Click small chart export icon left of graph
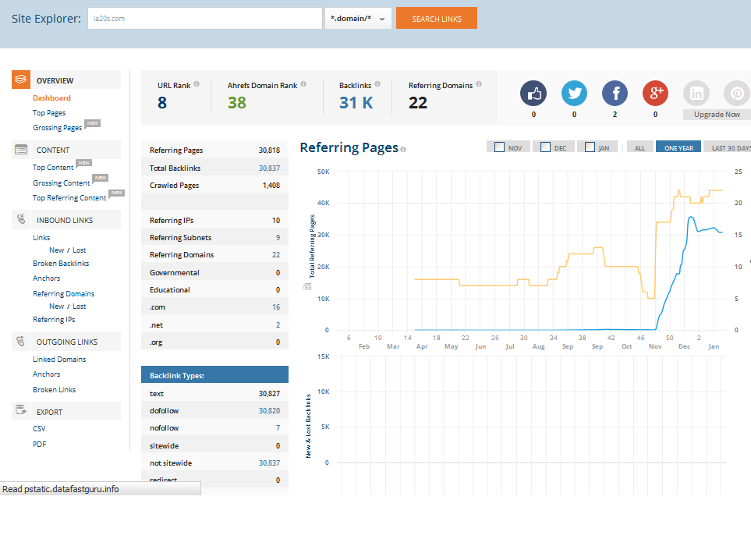The image size is (751, 560). 307,286
